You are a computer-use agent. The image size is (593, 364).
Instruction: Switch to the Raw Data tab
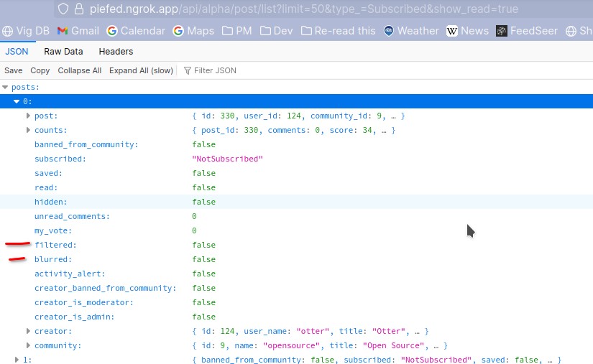[63, 52]
